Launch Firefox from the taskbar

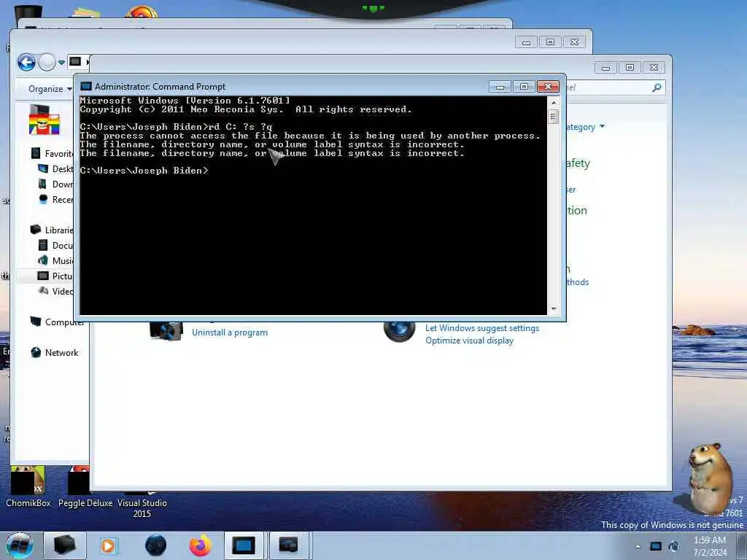201,545
